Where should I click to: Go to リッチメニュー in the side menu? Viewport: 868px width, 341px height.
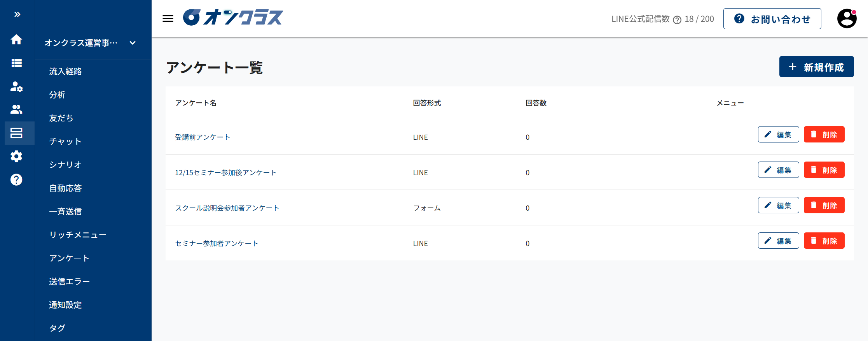(x=78, y=235)
